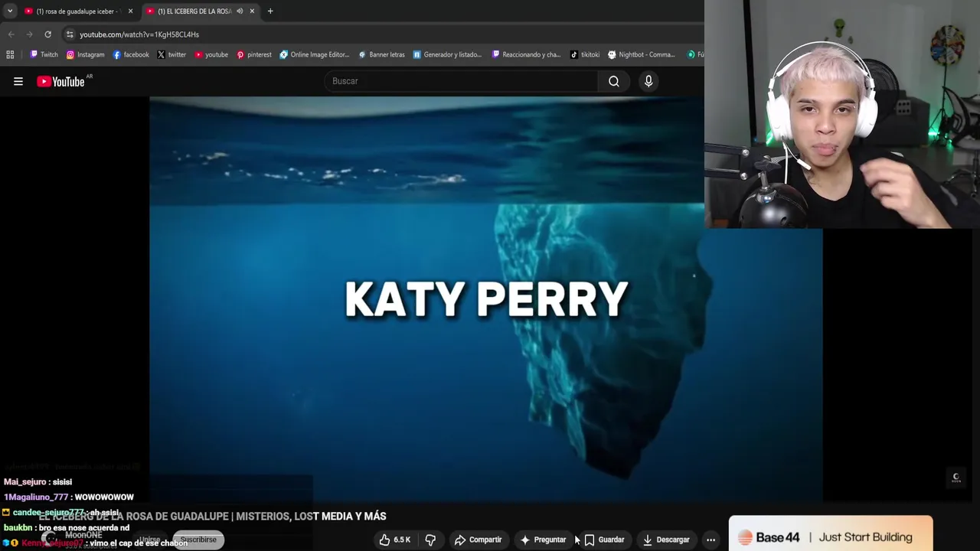Click the youtube.com address bar URL
980x551 pixels.
[139, 34]
